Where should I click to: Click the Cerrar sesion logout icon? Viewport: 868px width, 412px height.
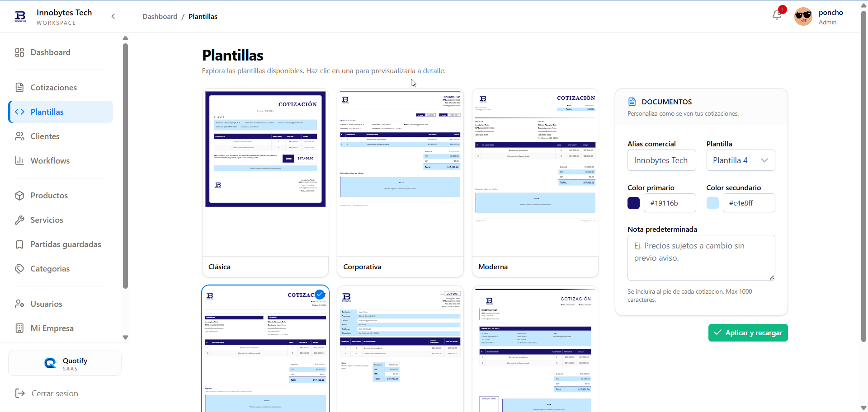(x=20, y=393)
